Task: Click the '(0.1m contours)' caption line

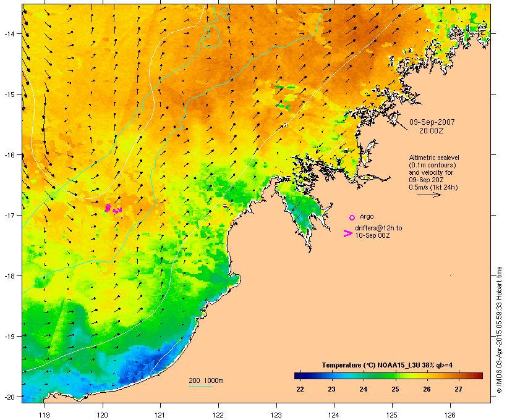Action: 433,165
